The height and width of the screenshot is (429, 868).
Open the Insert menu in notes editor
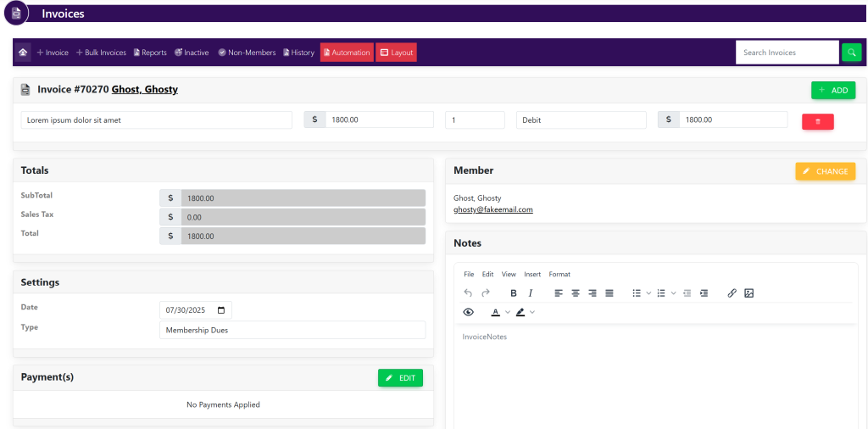[532, 275]
